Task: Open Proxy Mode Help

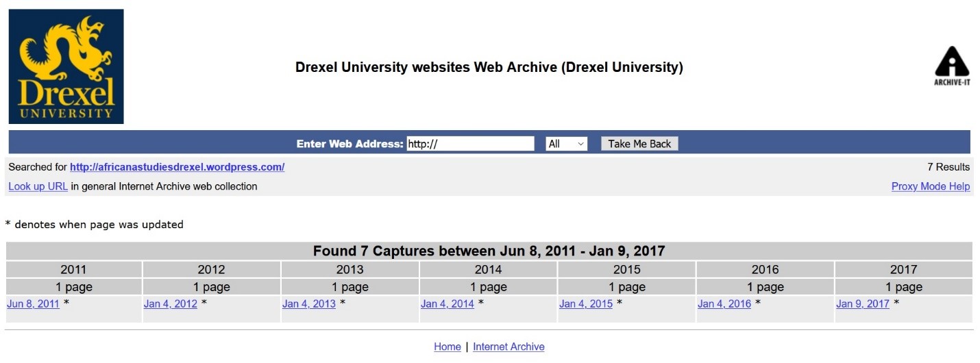Action: point(931,186)
